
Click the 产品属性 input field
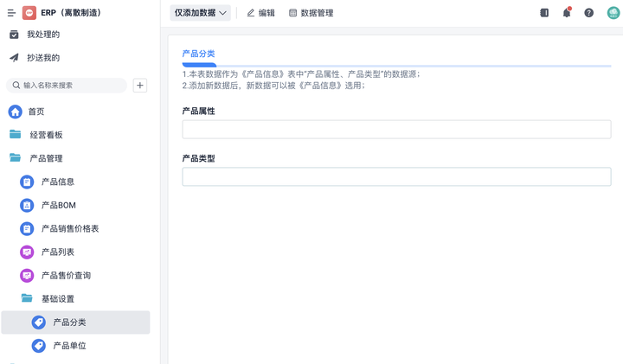pyautogui.click(x=396, y=130)
